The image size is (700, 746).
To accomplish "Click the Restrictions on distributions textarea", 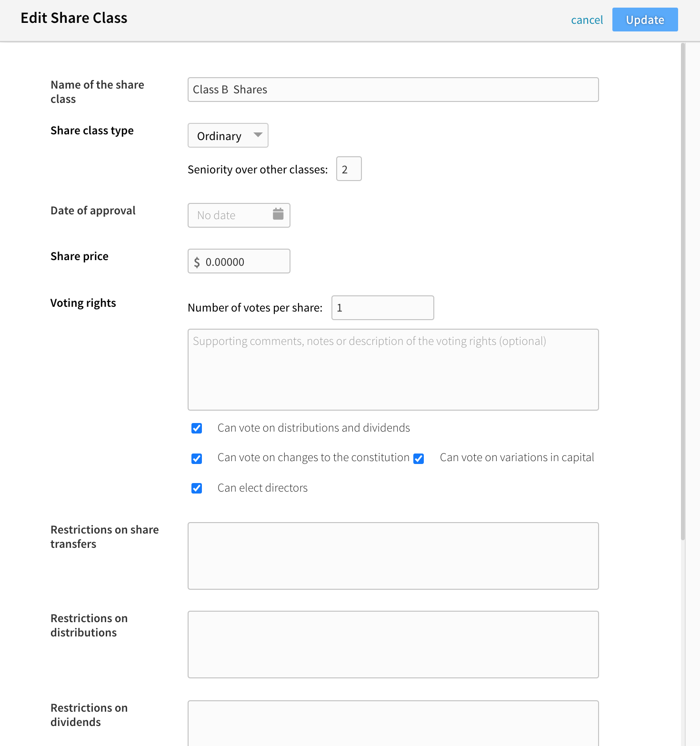I will point(393,645).
